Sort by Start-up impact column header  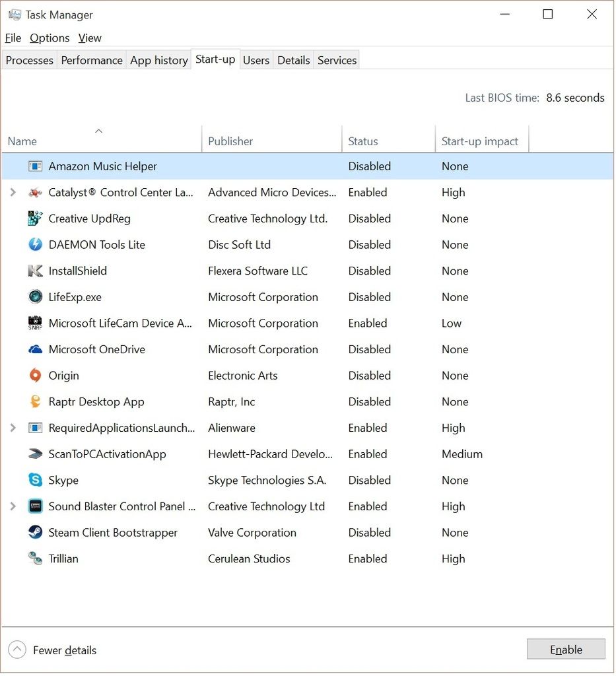482,139
